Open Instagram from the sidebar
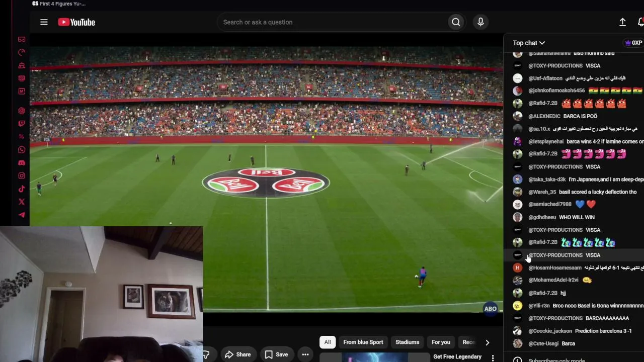The image size is (644, 362). [x=22, y=176]
